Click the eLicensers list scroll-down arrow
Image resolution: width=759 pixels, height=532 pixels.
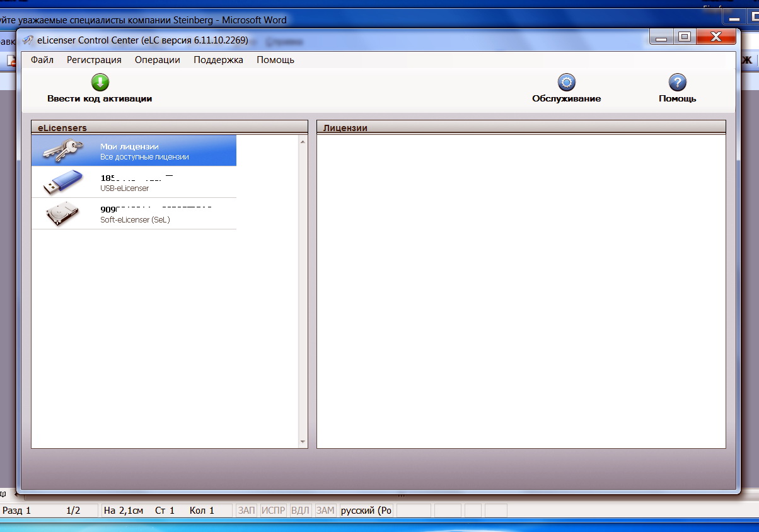303,442
